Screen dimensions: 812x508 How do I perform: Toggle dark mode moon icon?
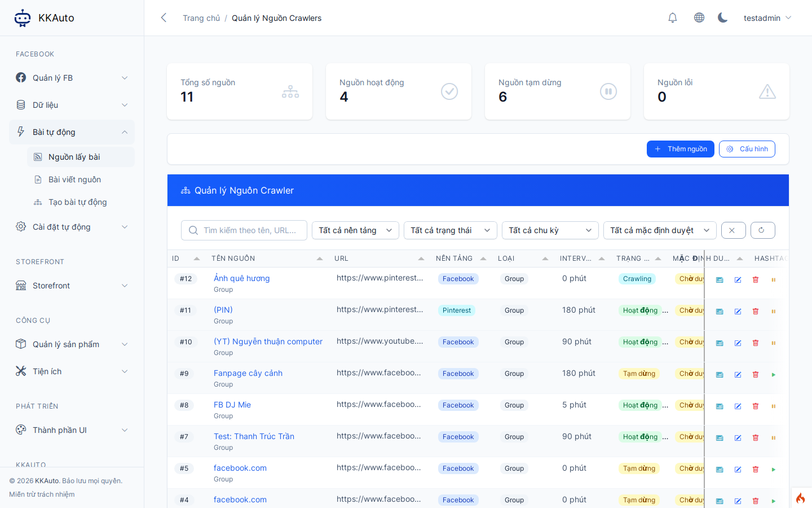pos(722,18)
